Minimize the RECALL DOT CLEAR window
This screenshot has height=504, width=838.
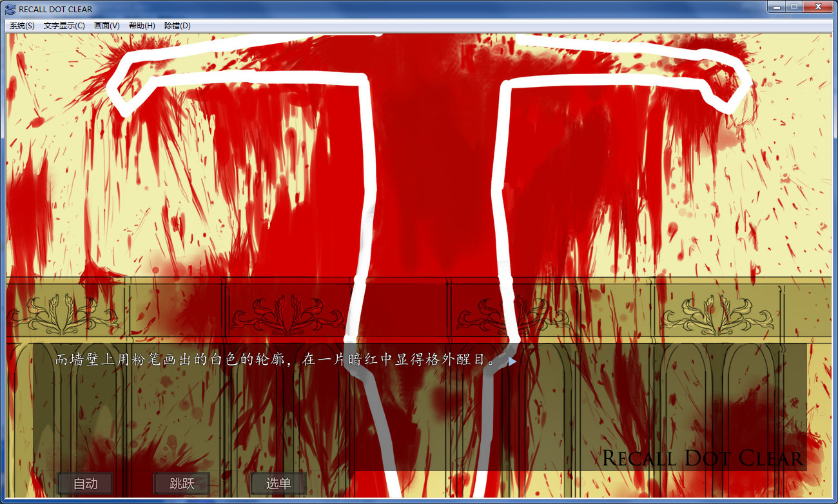776,7
